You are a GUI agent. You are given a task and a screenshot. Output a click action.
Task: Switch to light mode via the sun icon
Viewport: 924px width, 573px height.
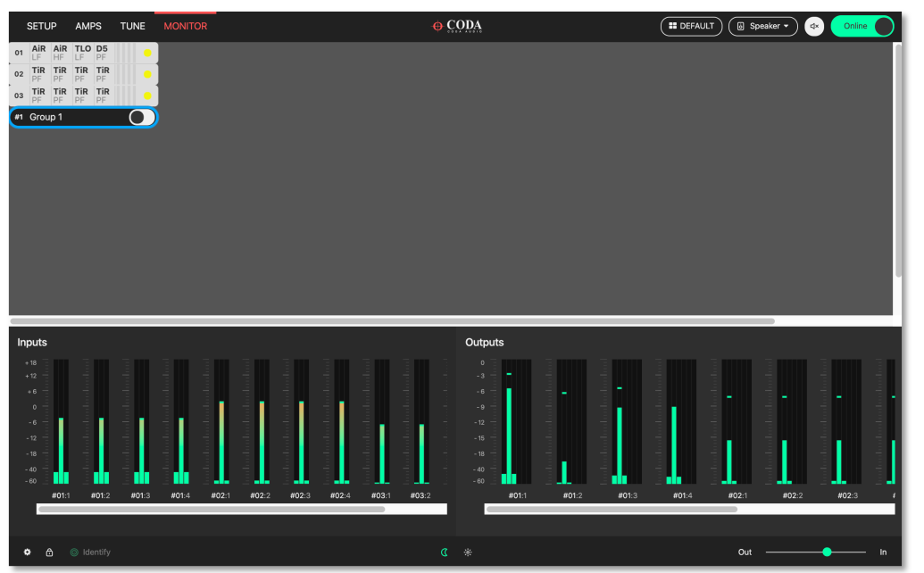point(468,552)
